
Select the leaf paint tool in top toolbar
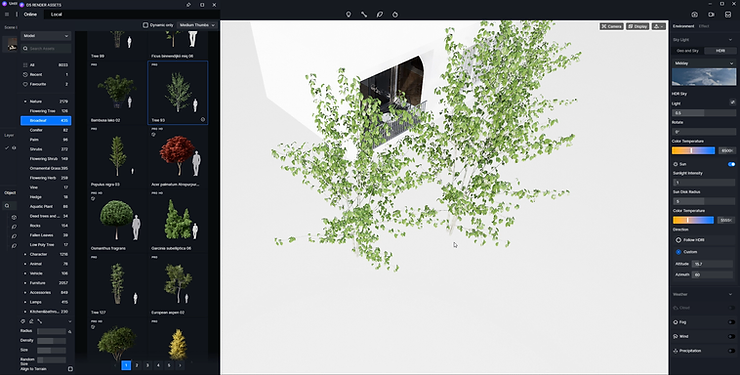[379, 14]
